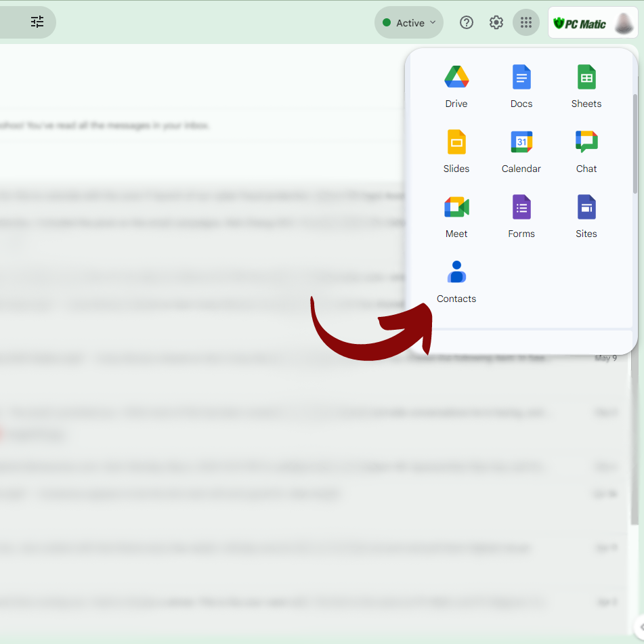644x644 pixels.
Task: Expand the side panel arrow at bottom right
Action: [639, 626]
